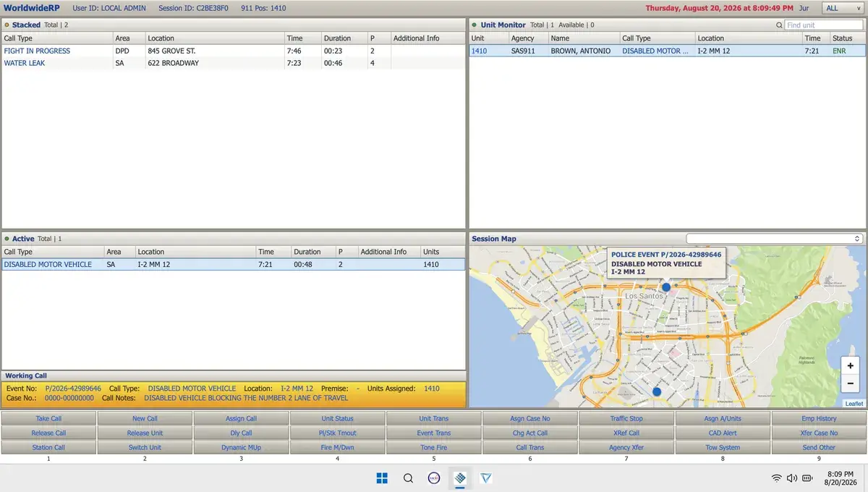
Task: Click the blue marker at map bottom
Action: tap(657, 391)
